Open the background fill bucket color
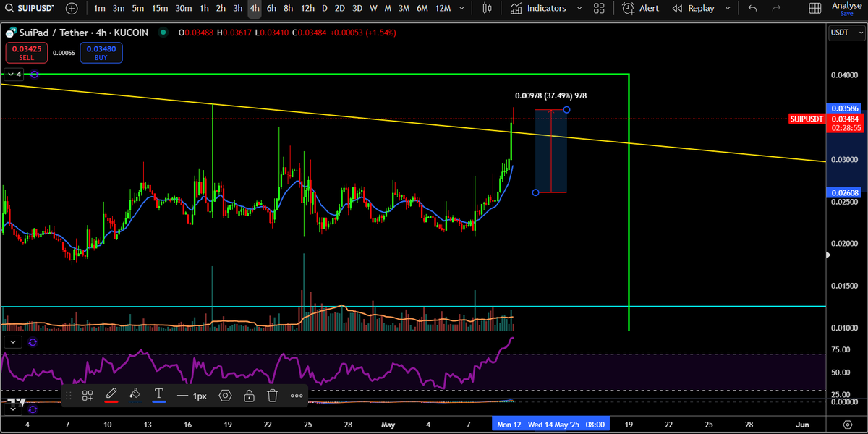 pos(135,396)
